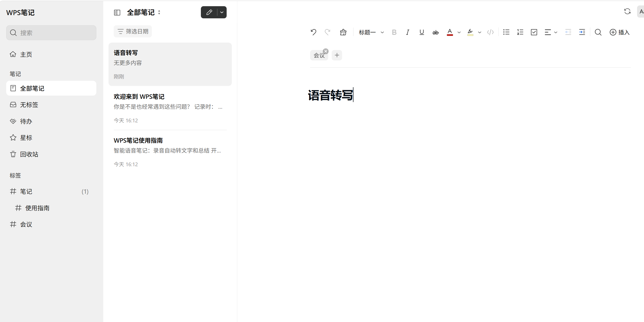Open the 无标签 untagged notes

click(51, 105)
